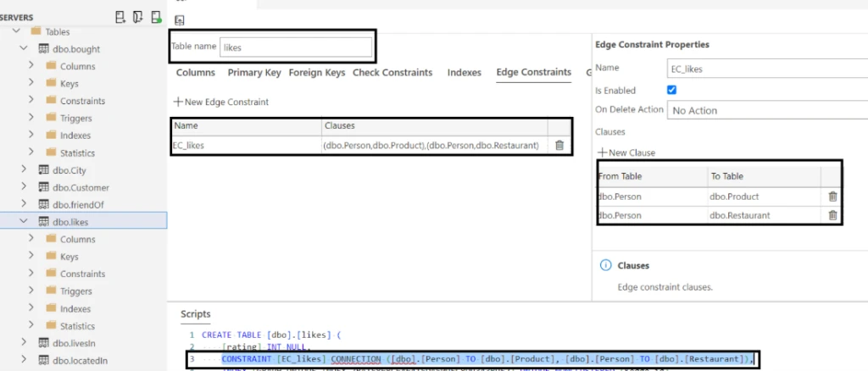Open the On Delete Action dropdown
Viewport: 868px width, 371px height.
point(767,110)
